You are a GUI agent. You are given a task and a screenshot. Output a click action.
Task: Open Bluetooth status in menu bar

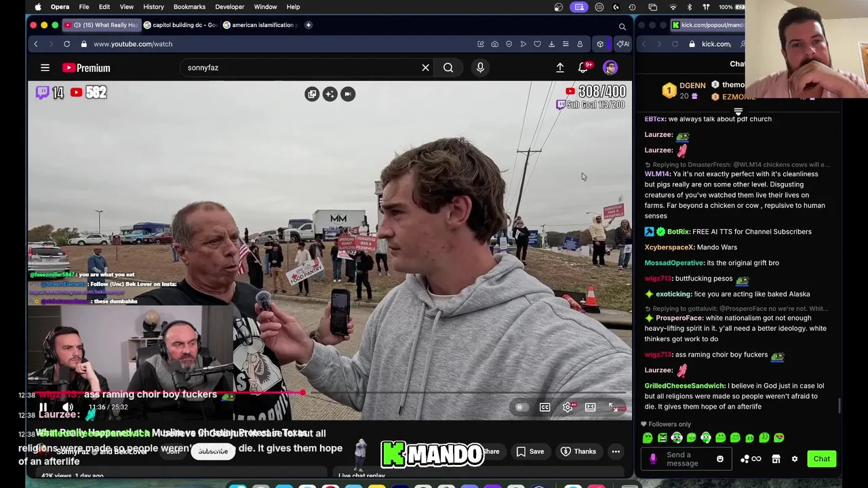690,7
